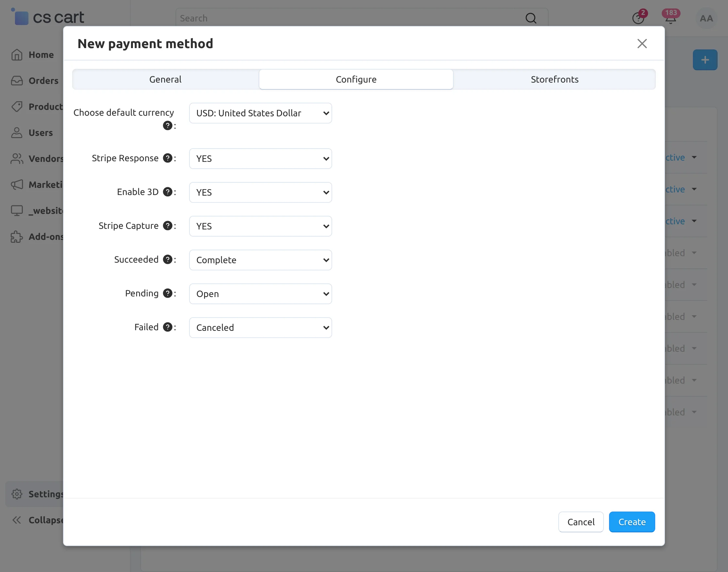Click the help icon next to Succeeded

[x=167, y=260]
